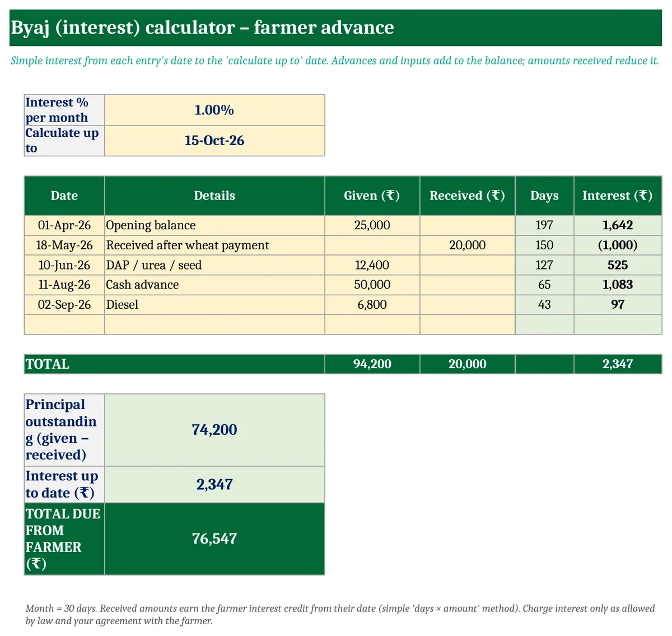The width and height of the screenshot is (672, 636).
Task: Click the days value 127
Action: click(544, 265)
